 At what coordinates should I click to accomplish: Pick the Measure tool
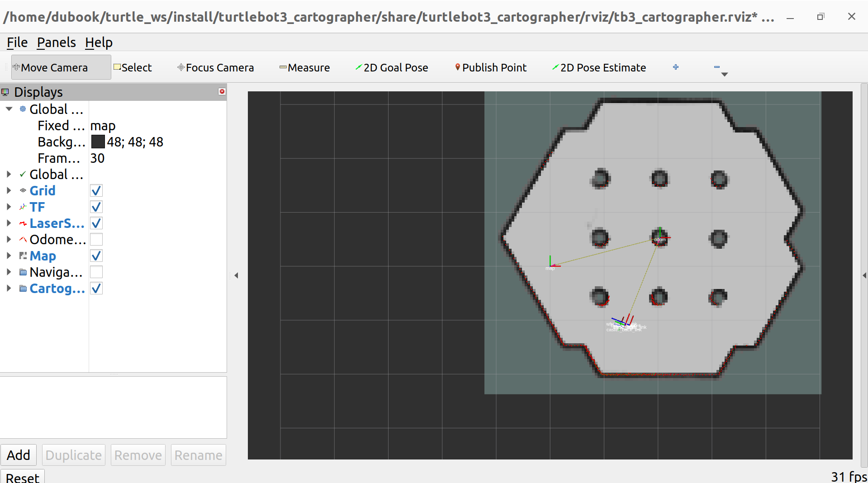point(304,67)
